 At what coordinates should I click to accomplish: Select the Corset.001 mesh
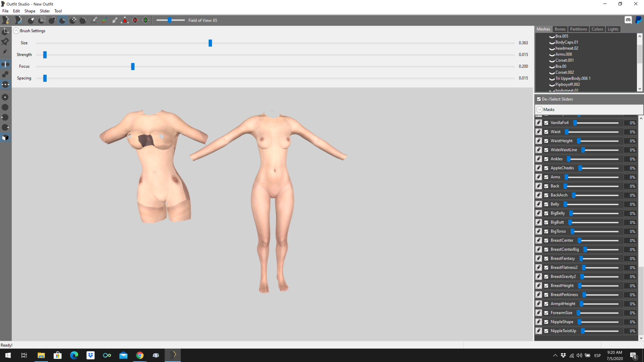[565, 60]
